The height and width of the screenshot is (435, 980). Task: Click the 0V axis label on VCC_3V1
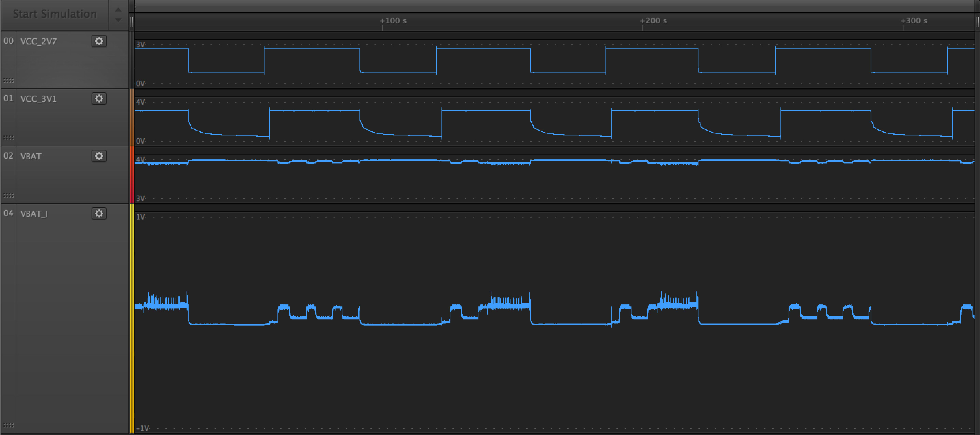(x=141, y=141)
